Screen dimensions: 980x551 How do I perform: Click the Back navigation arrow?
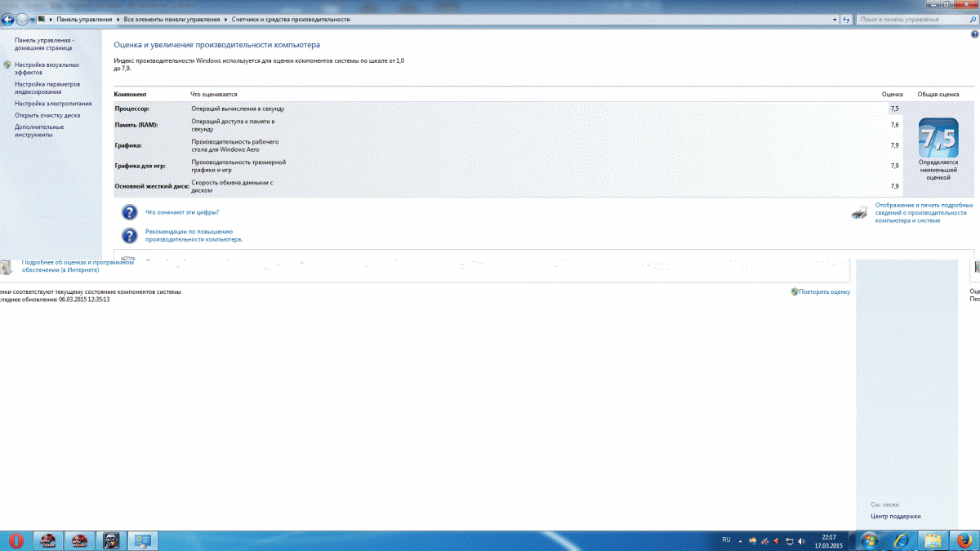[8, 19]
